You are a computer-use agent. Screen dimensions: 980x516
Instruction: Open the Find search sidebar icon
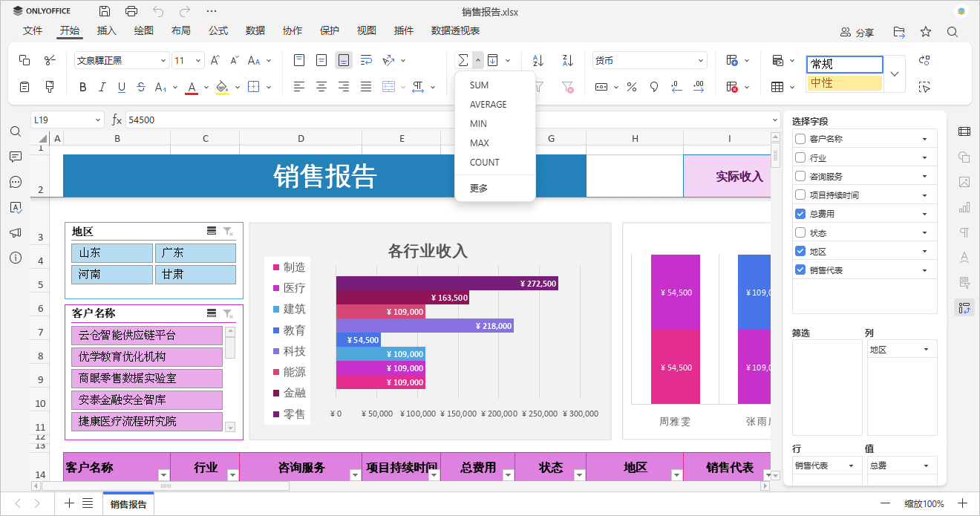tap(16, 131)
